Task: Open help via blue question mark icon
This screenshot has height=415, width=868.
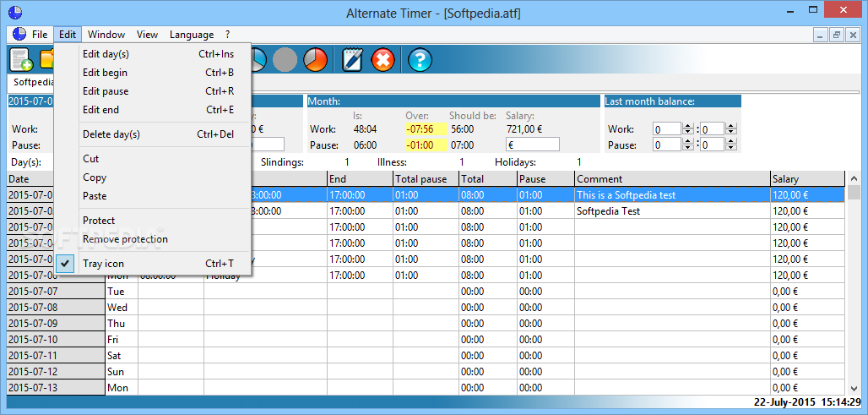Action: [420, 59]
